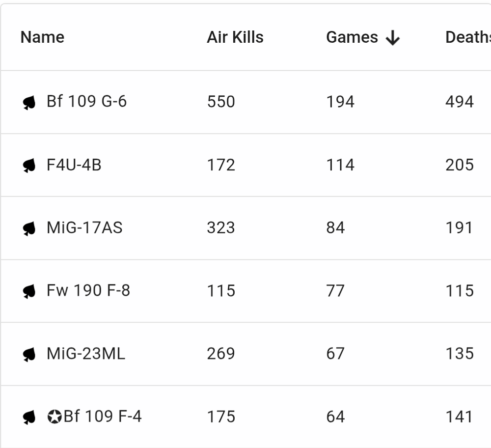This screenshot has height=448, width=491.
Task: Click the Games column header label
Action: click(352, 37)
